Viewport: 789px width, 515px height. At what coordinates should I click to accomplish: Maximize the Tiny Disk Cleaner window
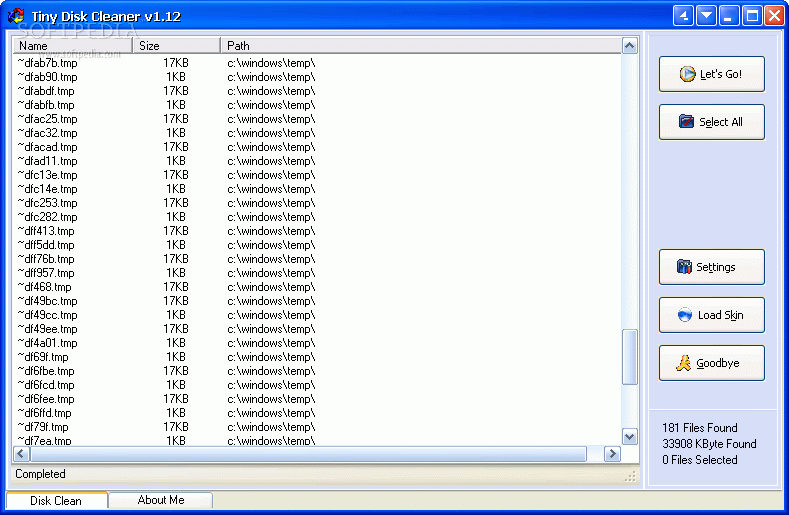(x=752, y=16)
